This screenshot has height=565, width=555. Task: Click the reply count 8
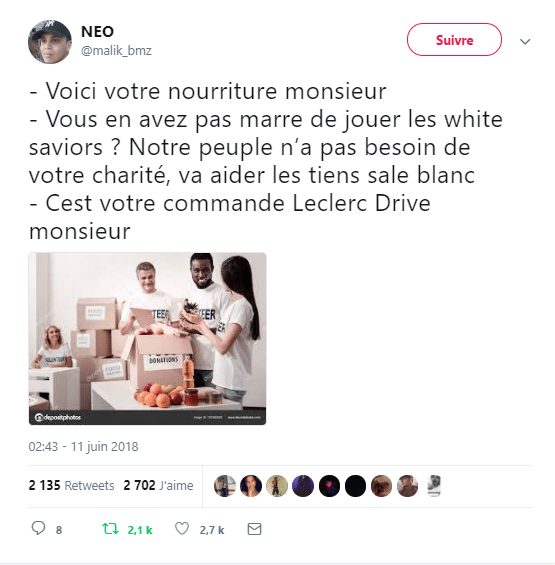point(59,530)
